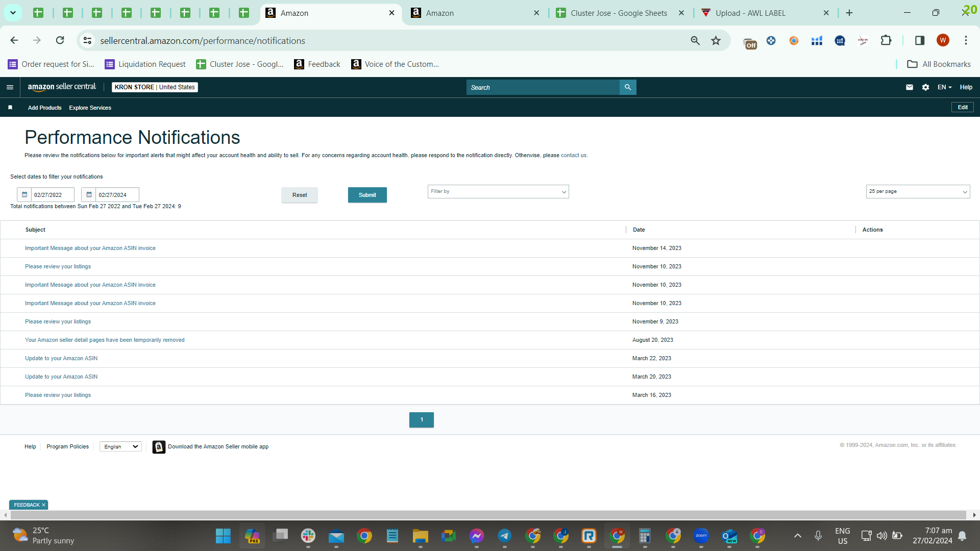The height and width of the screenshot is (551, 980).
Task: Switch to the Cluster Jose - Google Sheets tab
Action: point(619,13)
